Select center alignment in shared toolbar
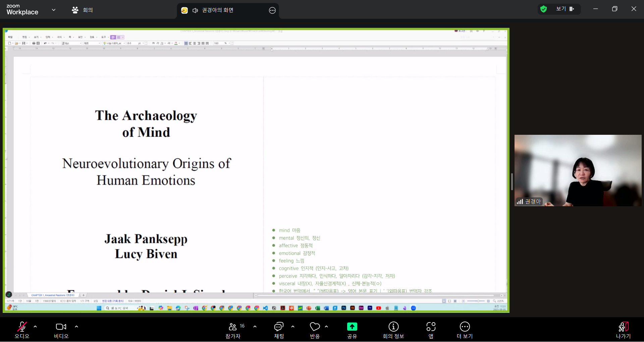The image size is (644, 342). pyautogui.click(x=195, y=43)
